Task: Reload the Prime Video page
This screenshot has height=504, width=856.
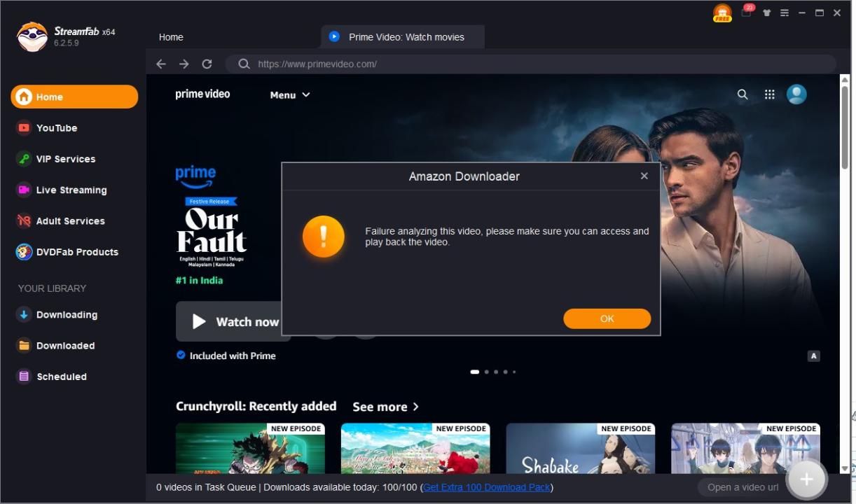Action: (x=207, y=64)
